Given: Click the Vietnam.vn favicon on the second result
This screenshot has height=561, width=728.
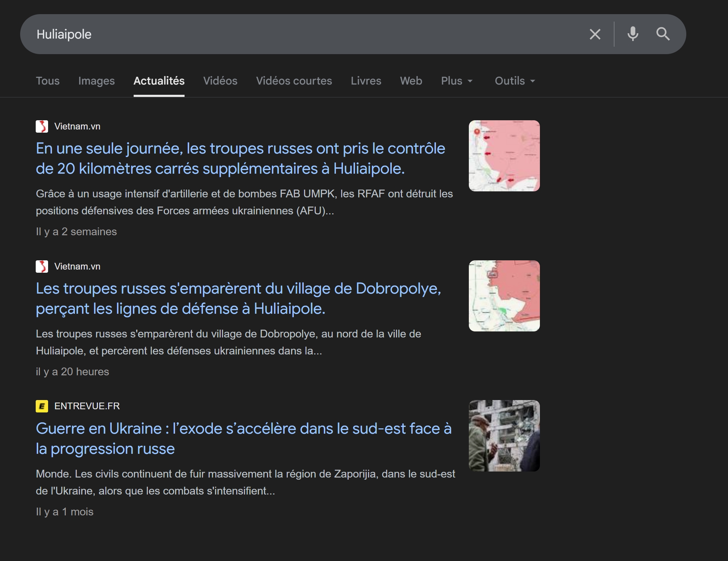Looking at the screenshot, I should tap(42, 266).
